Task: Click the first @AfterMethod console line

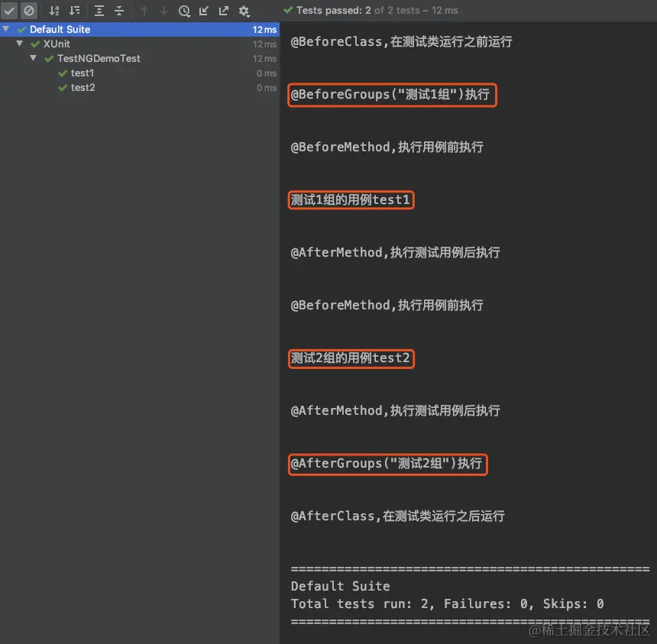Action: (x=395, y=253)
